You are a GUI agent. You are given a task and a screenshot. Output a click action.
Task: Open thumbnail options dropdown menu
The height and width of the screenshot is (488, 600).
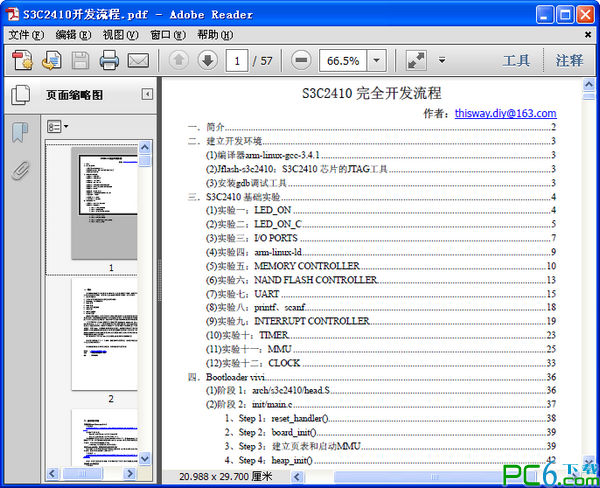pyautogui.click(x=58, y=127)
